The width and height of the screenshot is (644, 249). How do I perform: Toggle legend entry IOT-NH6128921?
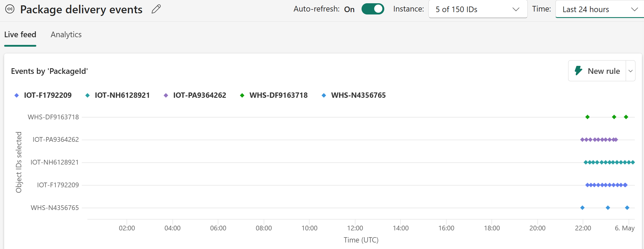click(117, 95)
